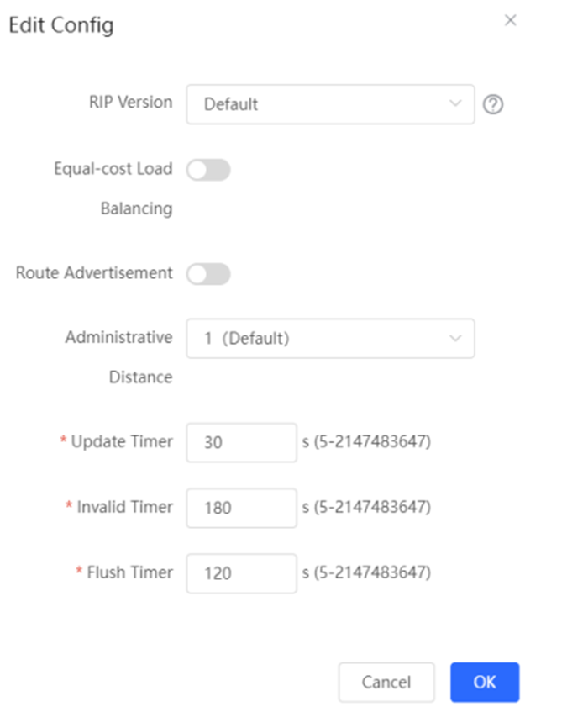562x728 pixels.
Task: Click the Invalid Timer label
Action: tap(125, 507)
